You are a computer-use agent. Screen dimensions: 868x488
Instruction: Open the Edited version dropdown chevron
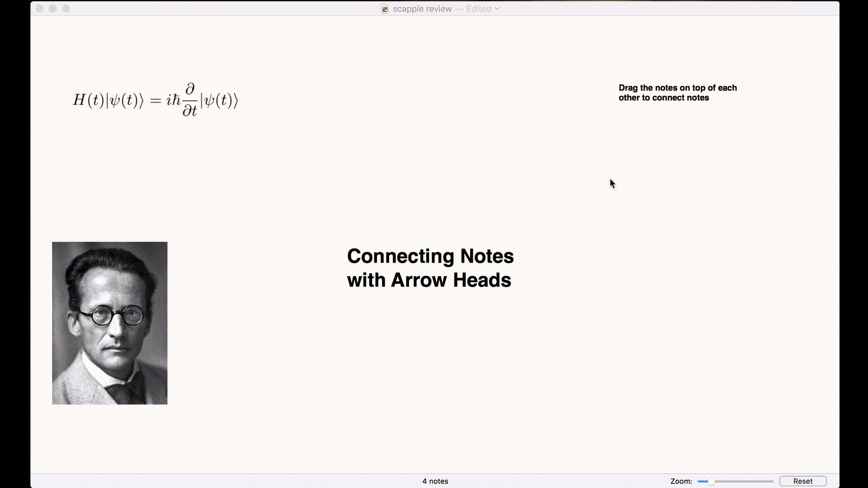(497, 9)
